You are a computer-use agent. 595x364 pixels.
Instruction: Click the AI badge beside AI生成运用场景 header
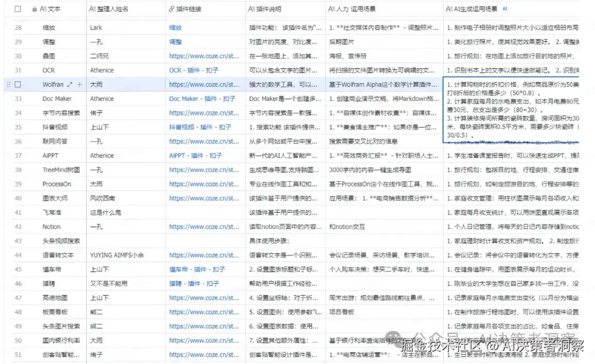pyautogui.click(x=505, y=8)
